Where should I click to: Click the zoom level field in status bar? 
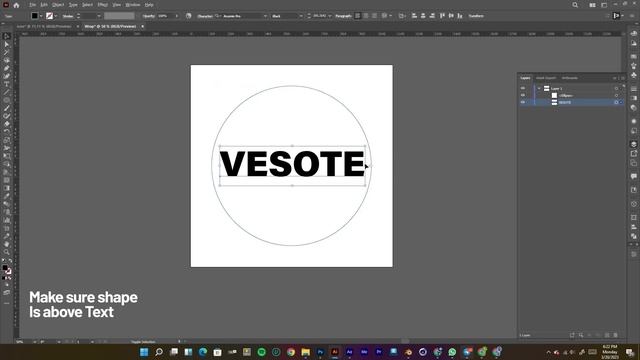pyautogui.click(x=24, y=342)
